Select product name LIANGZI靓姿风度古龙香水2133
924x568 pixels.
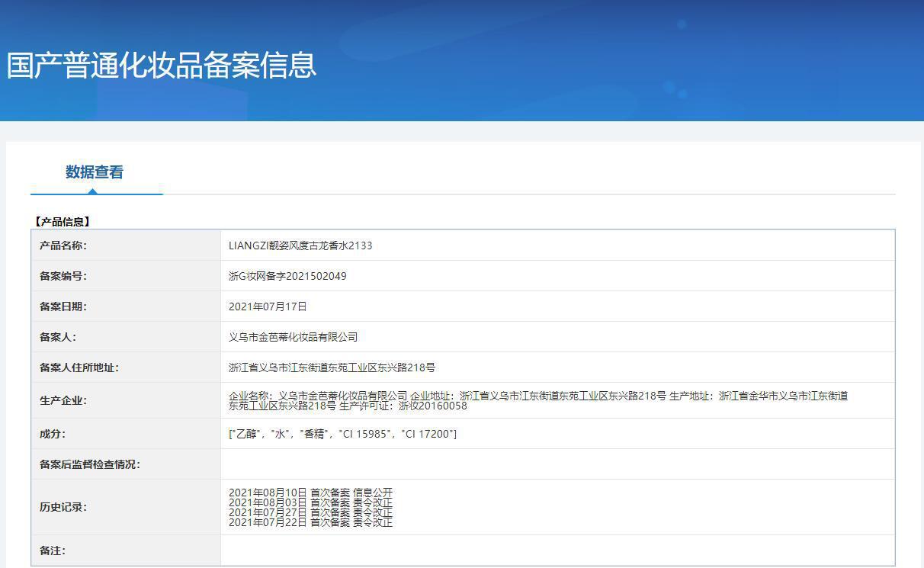(x=300, y=245)
